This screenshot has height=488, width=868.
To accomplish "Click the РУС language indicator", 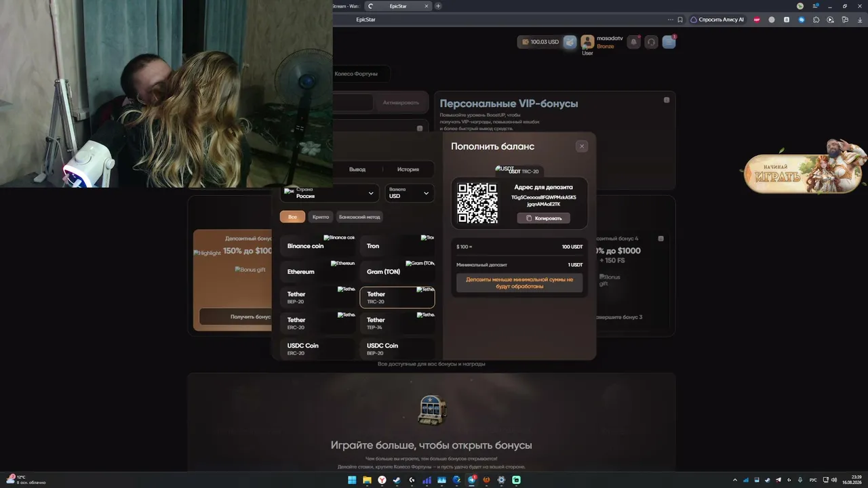I will tap(813, 480).
